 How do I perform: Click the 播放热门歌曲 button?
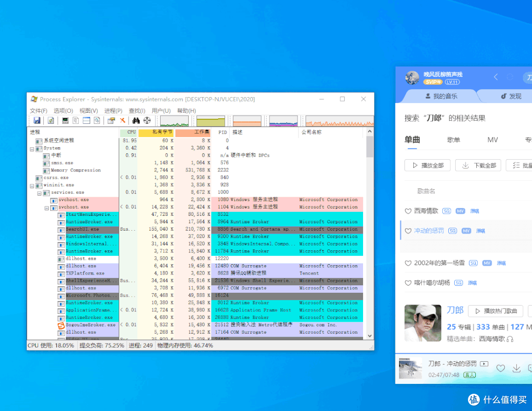click(496, 311)
